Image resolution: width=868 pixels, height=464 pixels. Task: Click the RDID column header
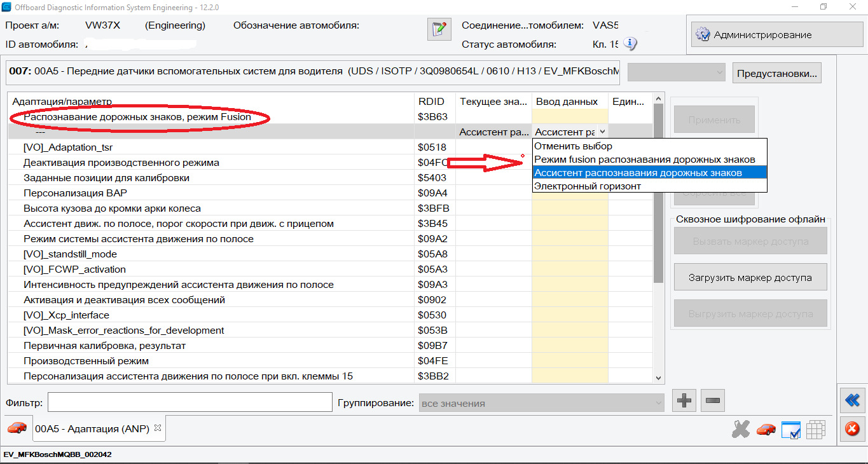434,101
